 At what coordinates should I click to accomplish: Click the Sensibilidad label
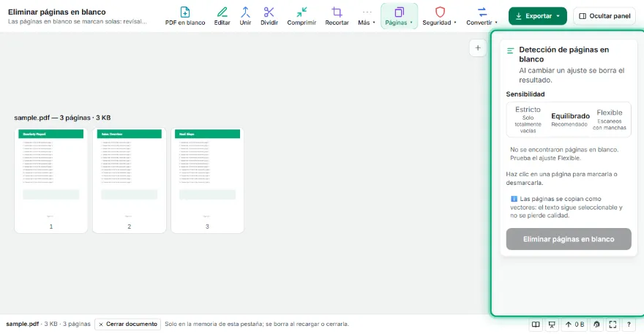(x=525, y=94)
